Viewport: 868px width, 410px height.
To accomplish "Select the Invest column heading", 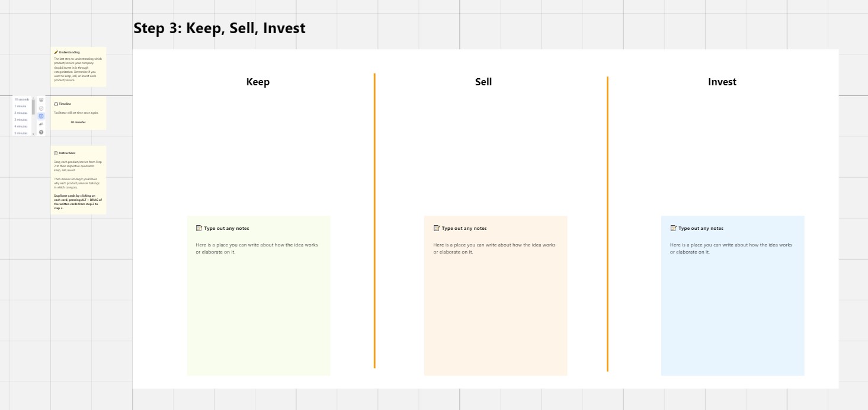I will click(722, 82).
